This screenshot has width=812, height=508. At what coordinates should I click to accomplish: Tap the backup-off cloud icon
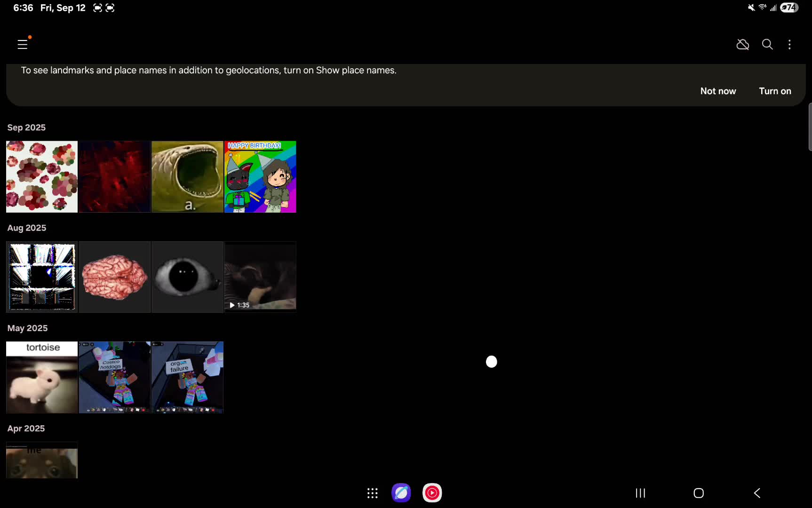(742, 44)
